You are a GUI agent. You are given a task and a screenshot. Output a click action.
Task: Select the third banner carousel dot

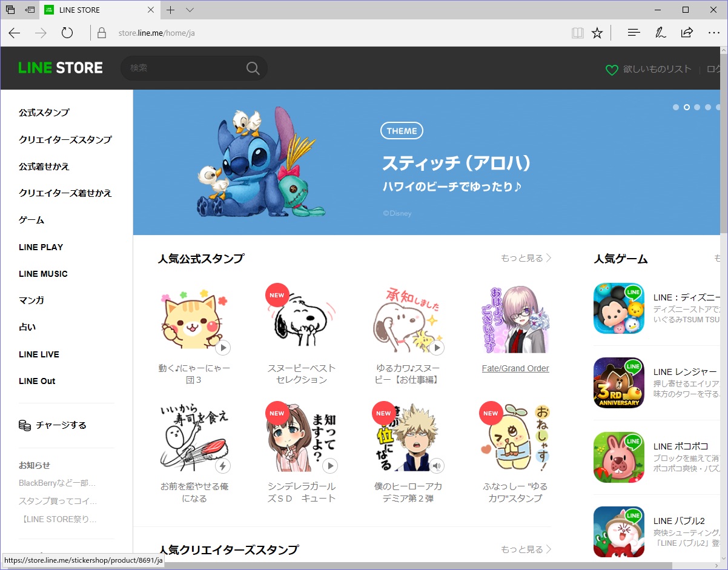pos(697,107)
